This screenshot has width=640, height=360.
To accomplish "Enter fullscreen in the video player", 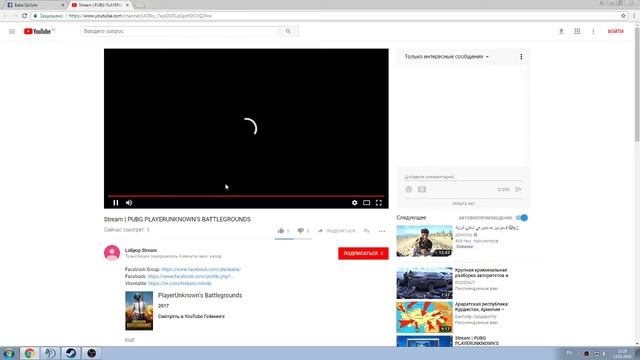I will coord(379,202).
